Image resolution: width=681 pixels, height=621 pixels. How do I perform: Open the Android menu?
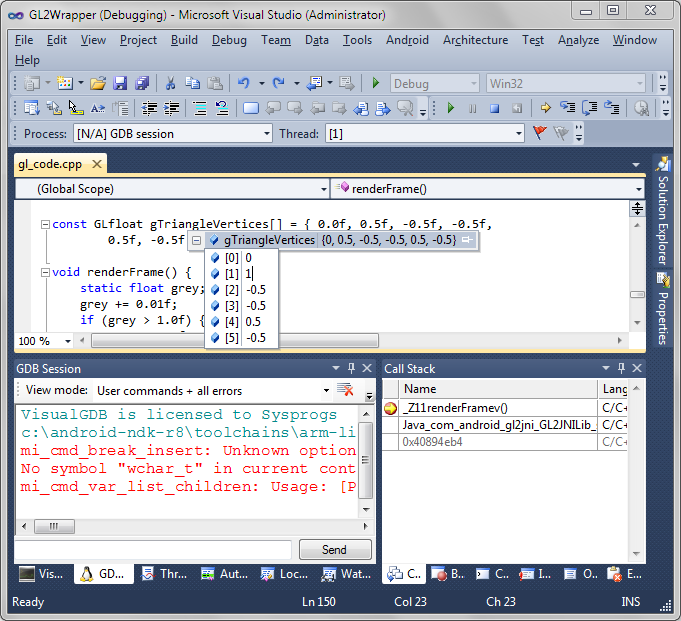pos(407,40)
